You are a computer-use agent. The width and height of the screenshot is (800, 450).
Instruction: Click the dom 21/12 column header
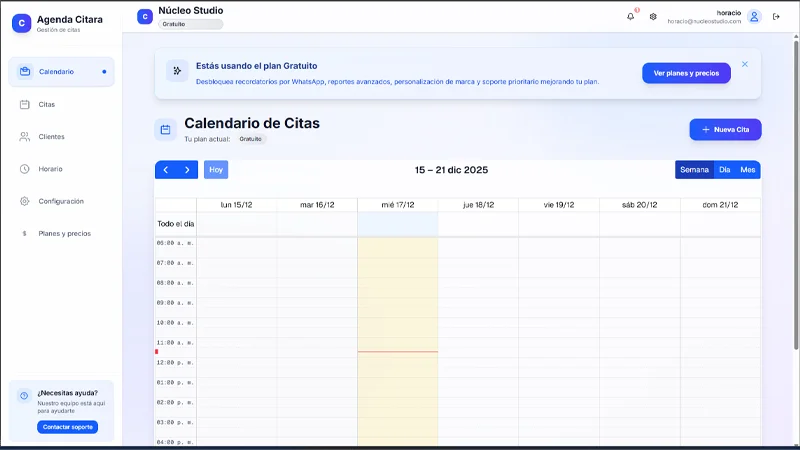pos(720,205)
